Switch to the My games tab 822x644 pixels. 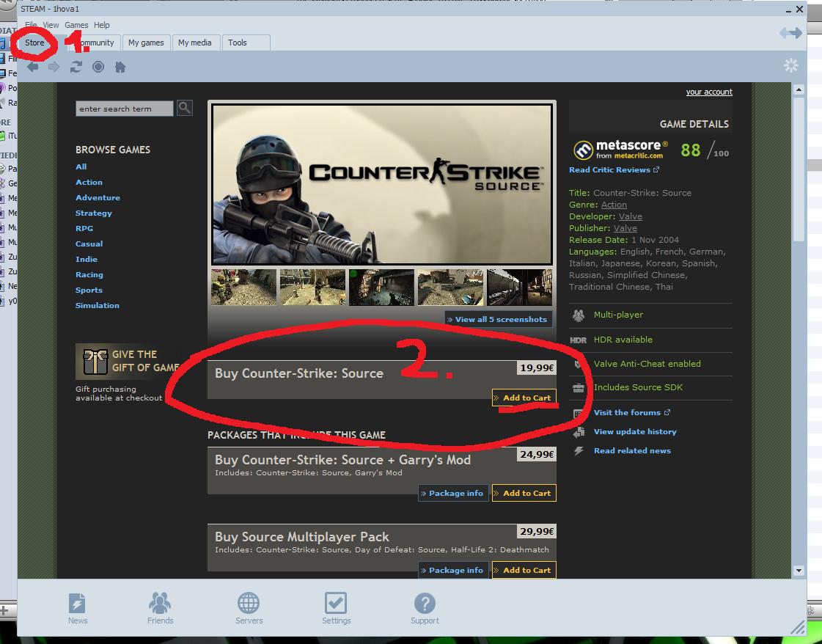point(146,43)
